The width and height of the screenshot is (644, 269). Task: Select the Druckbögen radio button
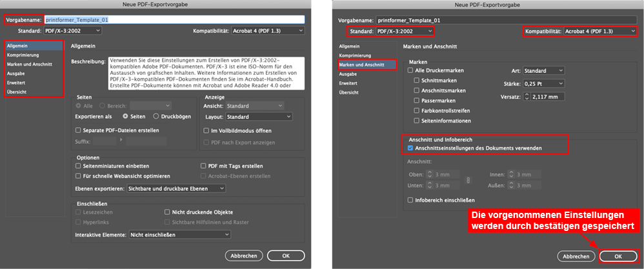click(x=156, y=115)
